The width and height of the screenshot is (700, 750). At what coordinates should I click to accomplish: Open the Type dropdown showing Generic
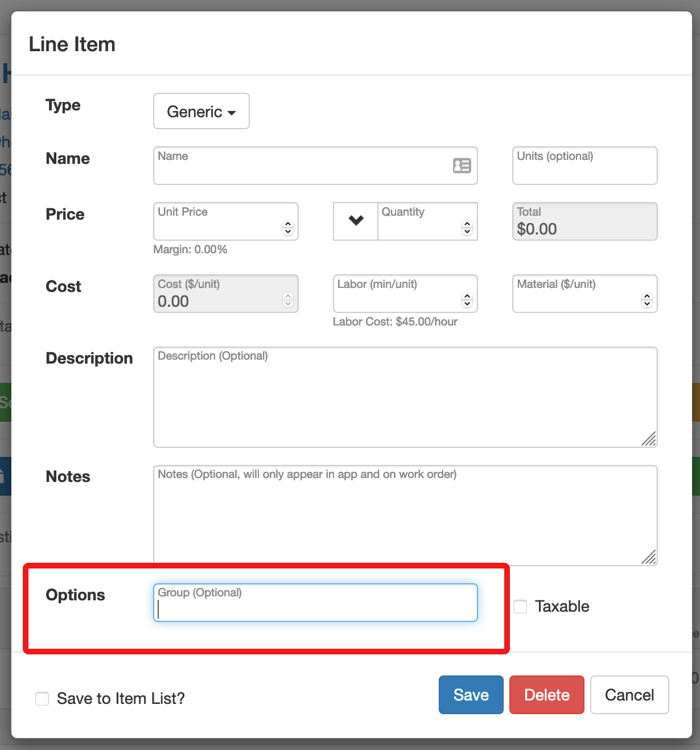(x=201, y=111)
